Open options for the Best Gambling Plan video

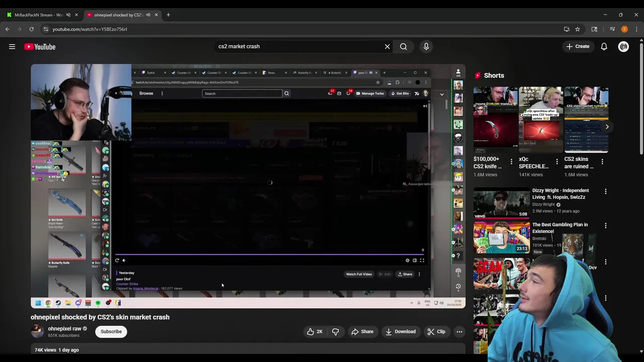(606, 226)
